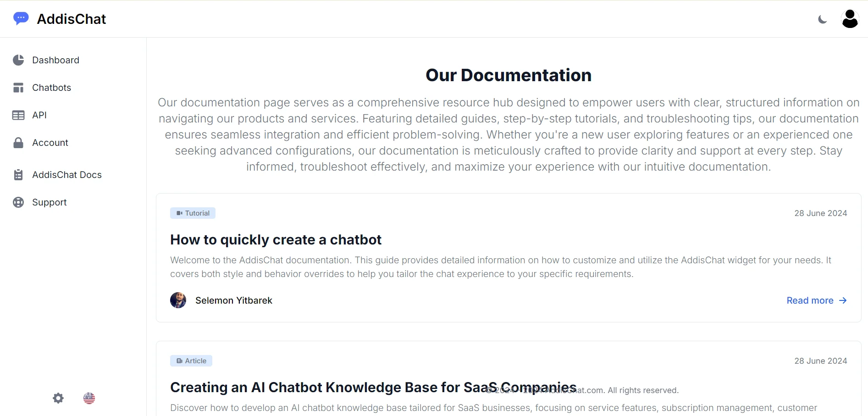Click the Read more link
This screenshot has width=868, height=416.
pos(810,300)
